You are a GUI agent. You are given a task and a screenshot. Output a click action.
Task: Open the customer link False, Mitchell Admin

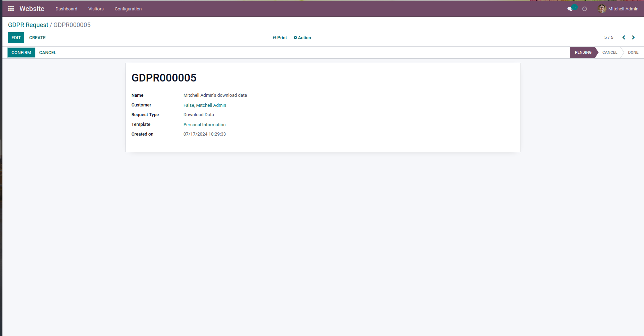click(205, 105)
